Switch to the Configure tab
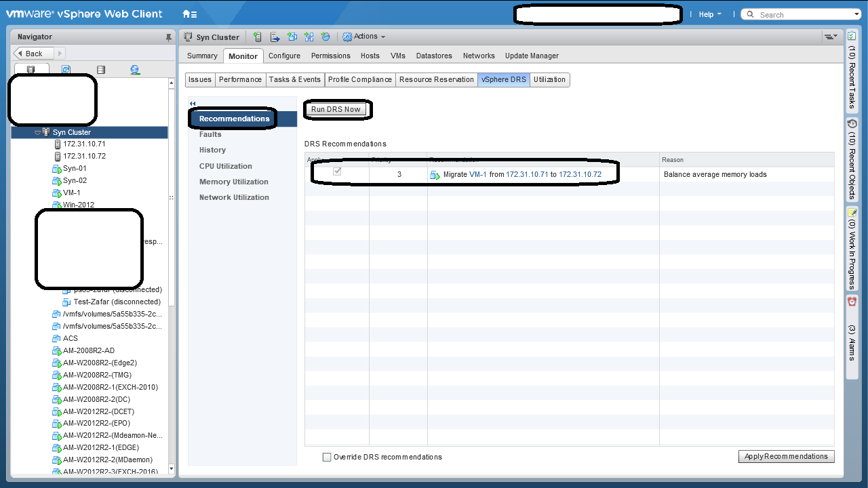868x488 pixels. (x=284, y=56)
